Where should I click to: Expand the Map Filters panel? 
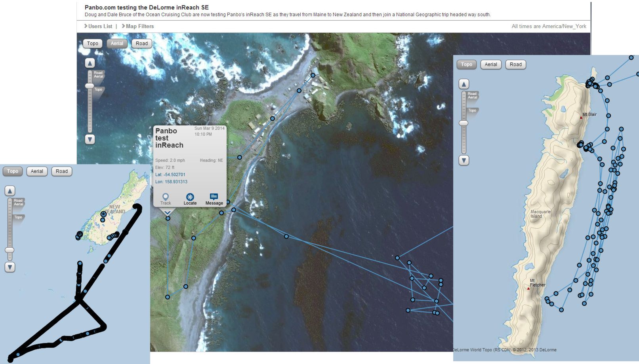click(137, 26)
